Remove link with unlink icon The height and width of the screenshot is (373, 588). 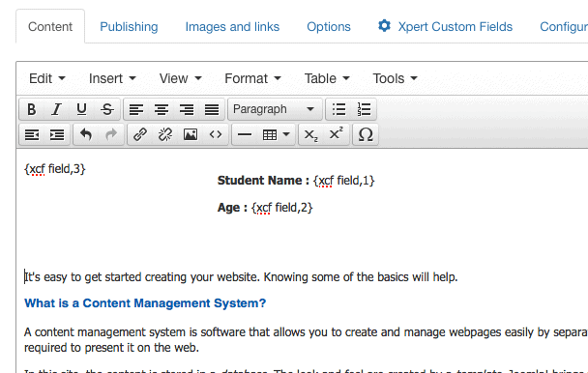pos(165,134)
